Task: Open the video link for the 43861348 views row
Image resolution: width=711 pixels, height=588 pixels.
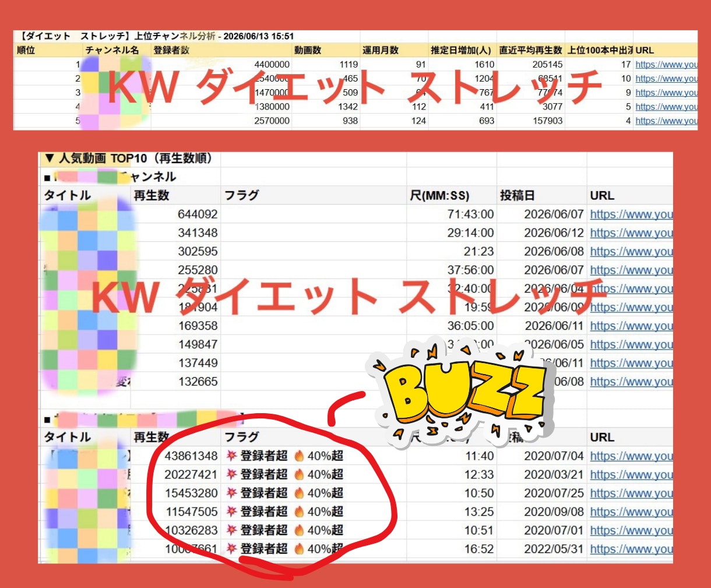Action: point(631,456)
